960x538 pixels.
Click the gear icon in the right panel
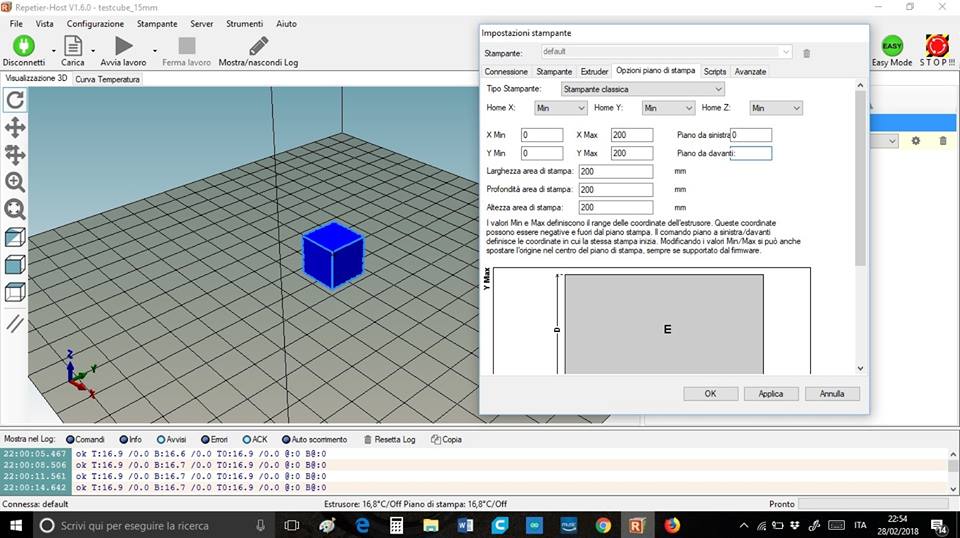click(916, 141)
